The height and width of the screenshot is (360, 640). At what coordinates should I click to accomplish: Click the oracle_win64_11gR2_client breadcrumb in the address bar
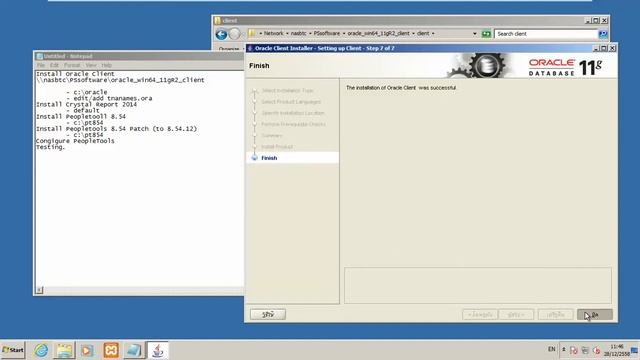[x=378, y=33]
